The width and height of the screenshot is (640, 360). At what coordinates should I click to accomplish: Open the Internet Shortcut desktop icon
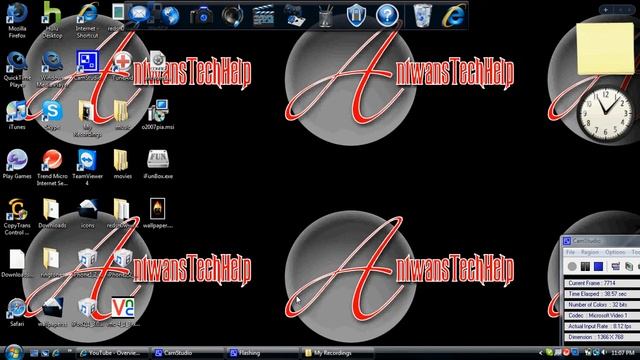(87, 20)
